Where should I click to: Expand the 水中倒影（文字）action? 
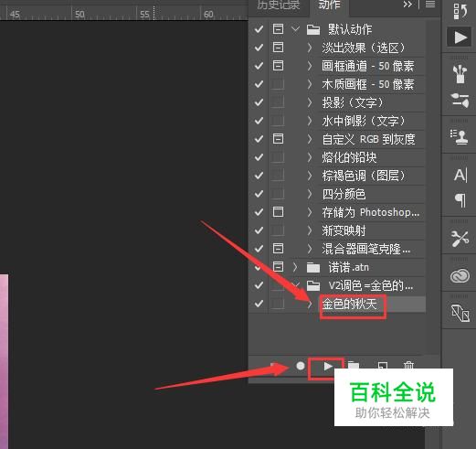coord(310,121)
